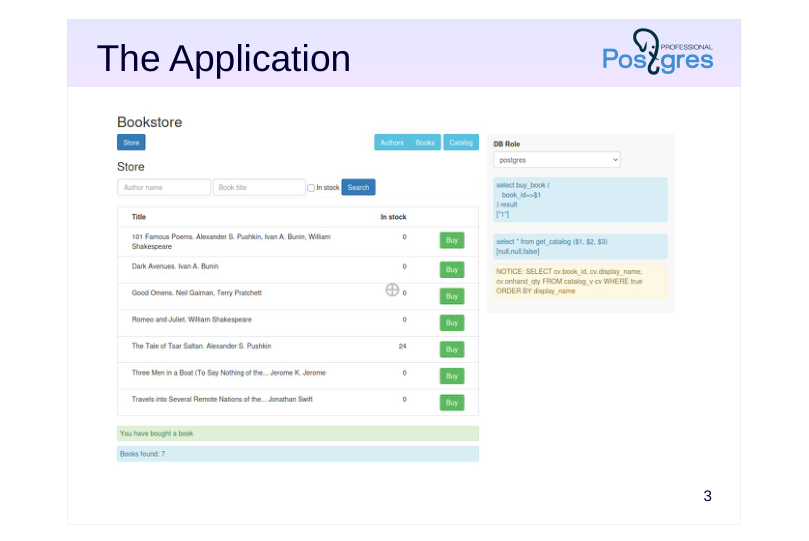This screenshot has height=541, width=809.
Task: Select 'Three Men in a Boat' title text
Action: [x=229, y=372]
